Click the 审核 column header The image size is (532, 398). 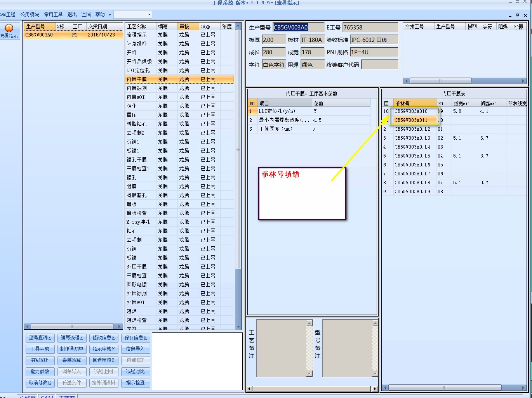pyautogui.click(x=188, y=26)
